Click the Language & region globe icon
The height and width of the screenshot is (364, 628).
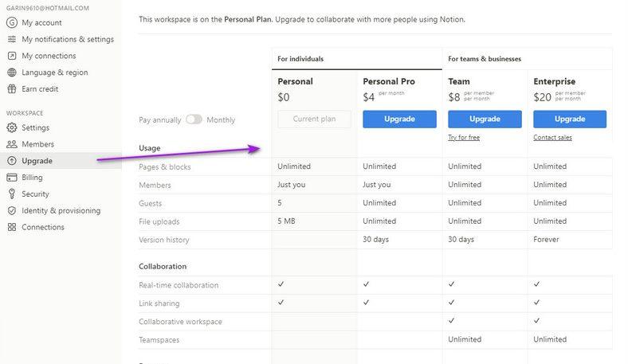point(12,72)
